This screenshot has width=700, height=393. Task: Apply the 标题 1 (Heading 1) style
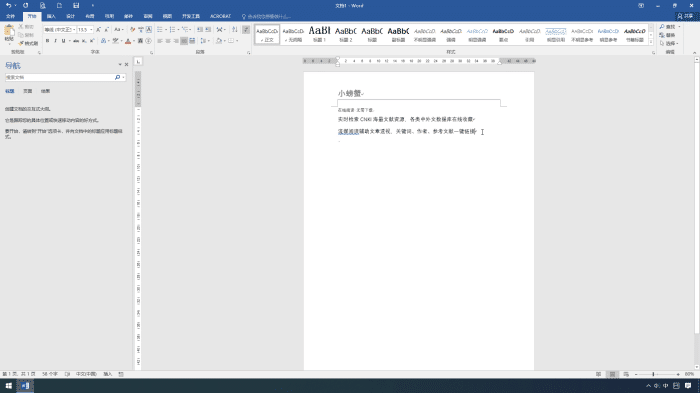(320, 34)
